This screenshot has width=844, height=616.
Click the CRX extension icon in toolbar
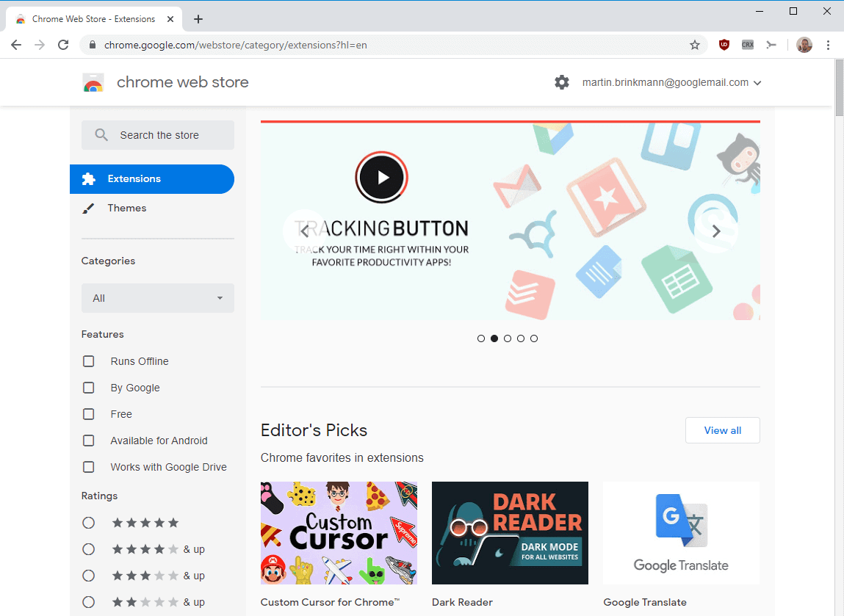(748, 45)
